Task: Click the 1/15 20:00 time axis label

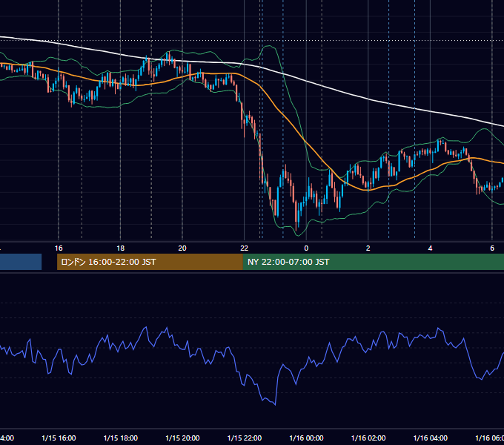Action: (182, 438)
